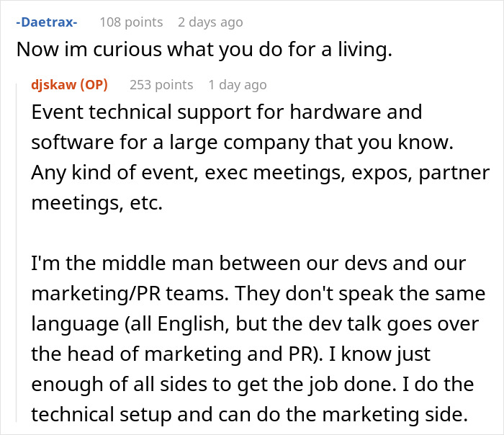Open the '1 day ago' timestamp permalink
504x435 pixels.
238,85
